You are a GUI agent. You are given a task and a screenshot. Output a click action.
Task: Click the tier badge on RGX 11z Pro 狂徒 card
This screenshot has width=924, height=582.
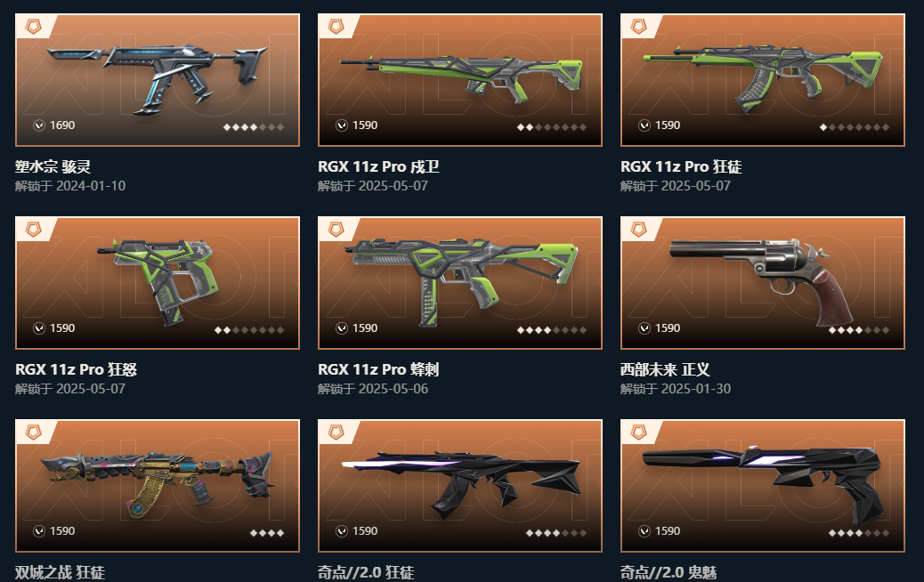coord(639,26)
